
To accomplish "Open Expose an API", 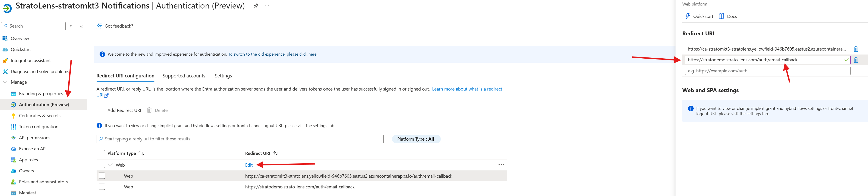I will [x=33, y=149].
